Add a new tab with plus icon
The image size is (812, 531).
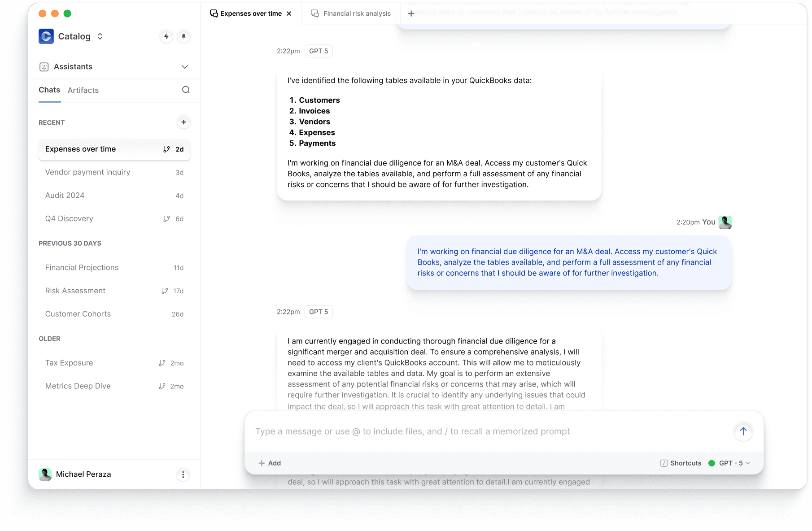pos(411,13)
